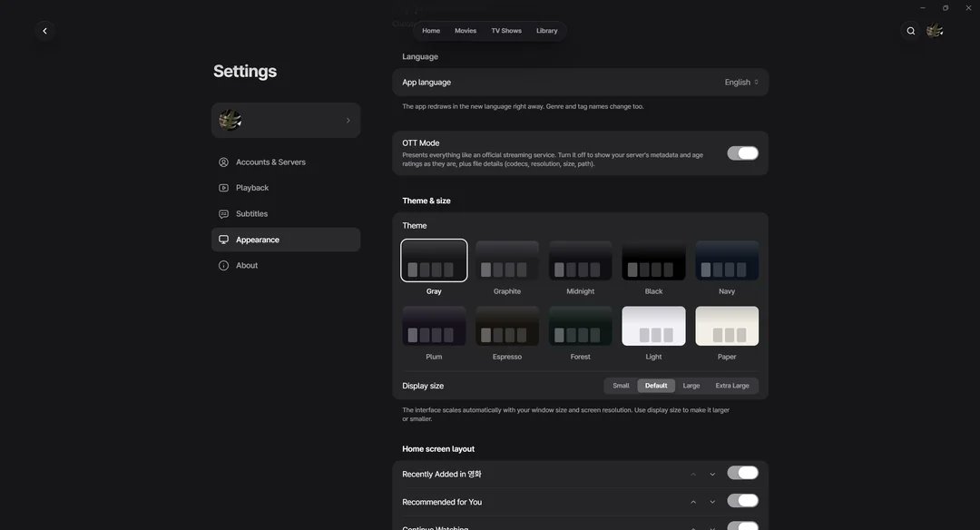This screenshot has height=530, width=980.
Task: Minimize the window
Action: tap(923, 7)
